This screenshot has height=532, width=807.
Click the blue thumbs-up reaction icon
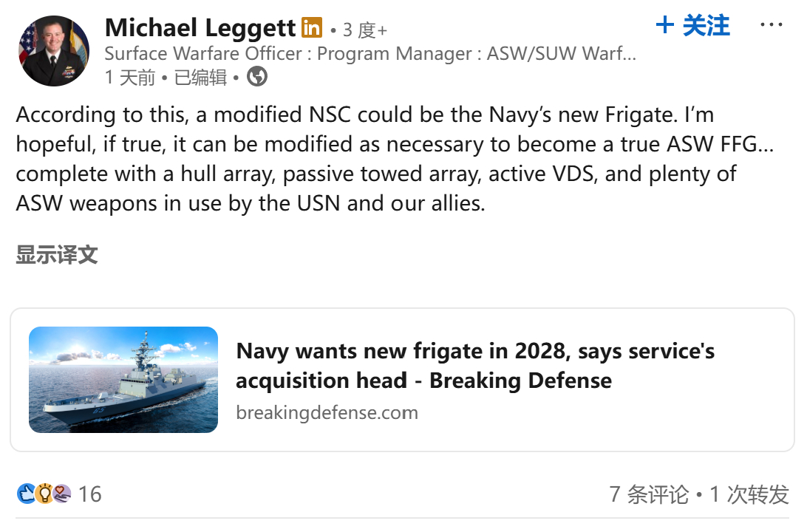26,494
